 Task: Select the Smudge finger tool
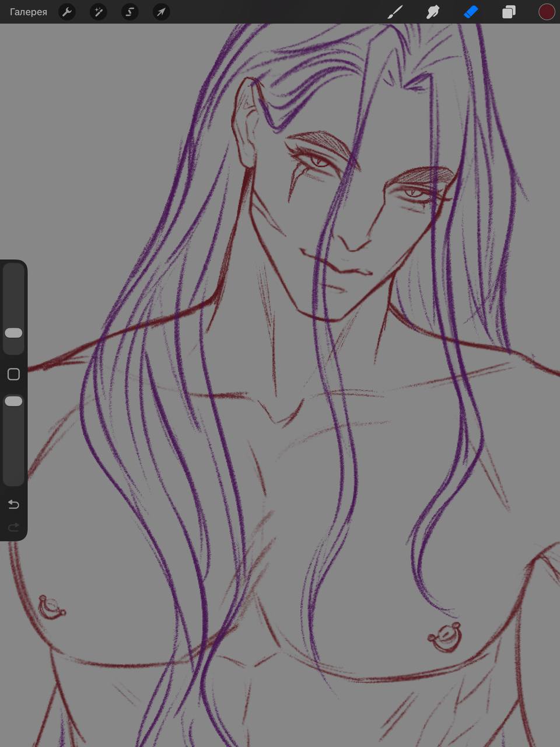click(x=433, y=12)
